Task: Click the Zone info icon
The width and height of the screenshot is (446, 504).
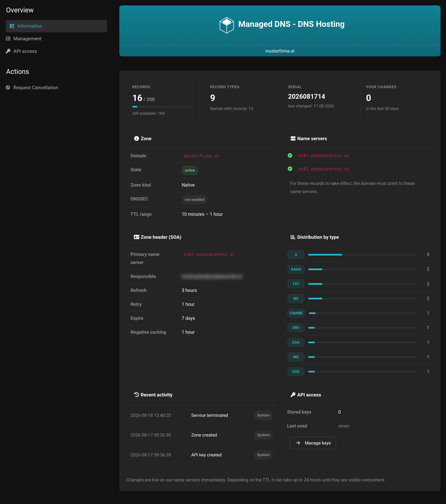Action: click(x=136, y=139)
